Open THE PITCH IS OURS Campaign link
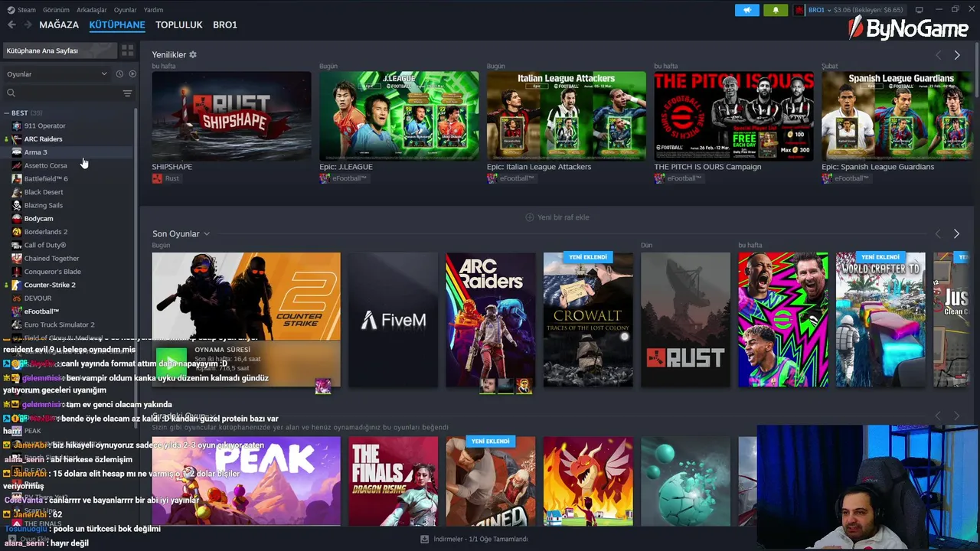 coord(707,167)
